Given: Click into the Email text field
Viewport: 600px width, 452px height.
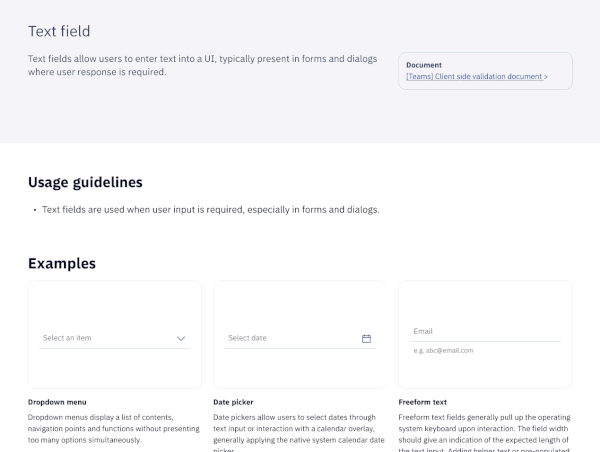Looking at the screenshot, I should tap(485, 331).
